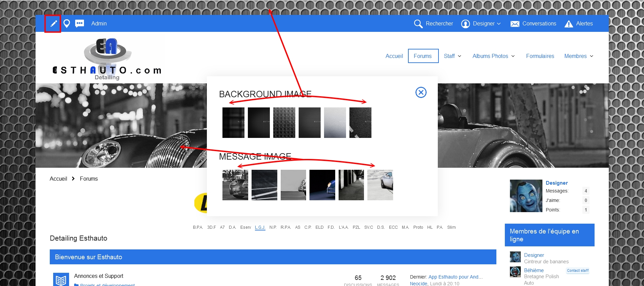The height and width of the screenshot is (286, 644).
Task: Expand the Albums Photos menu chevron
Action: coord(513,56)
